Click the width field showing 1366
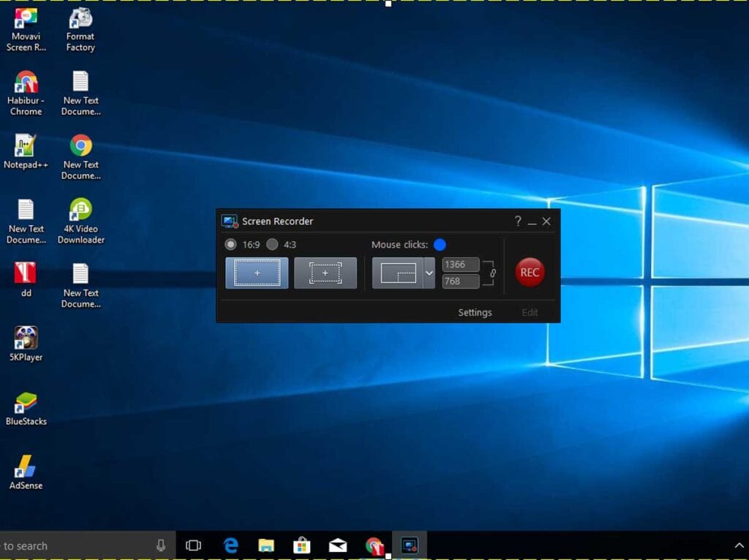The image size is (749, 560). point(461,265)
